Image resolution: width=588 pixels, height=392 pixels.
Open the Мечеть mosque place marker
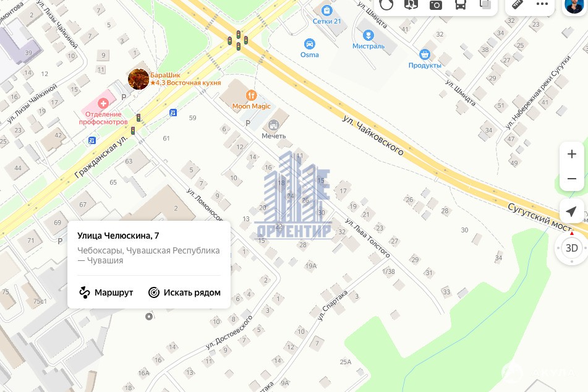coord(274,124)
